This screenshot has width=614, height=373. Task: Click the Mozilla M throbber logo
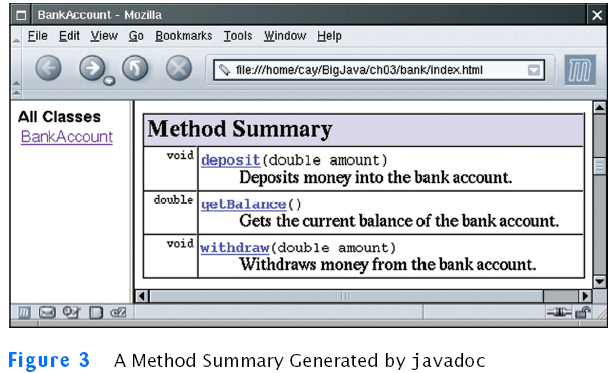click(x=580, y=70)
